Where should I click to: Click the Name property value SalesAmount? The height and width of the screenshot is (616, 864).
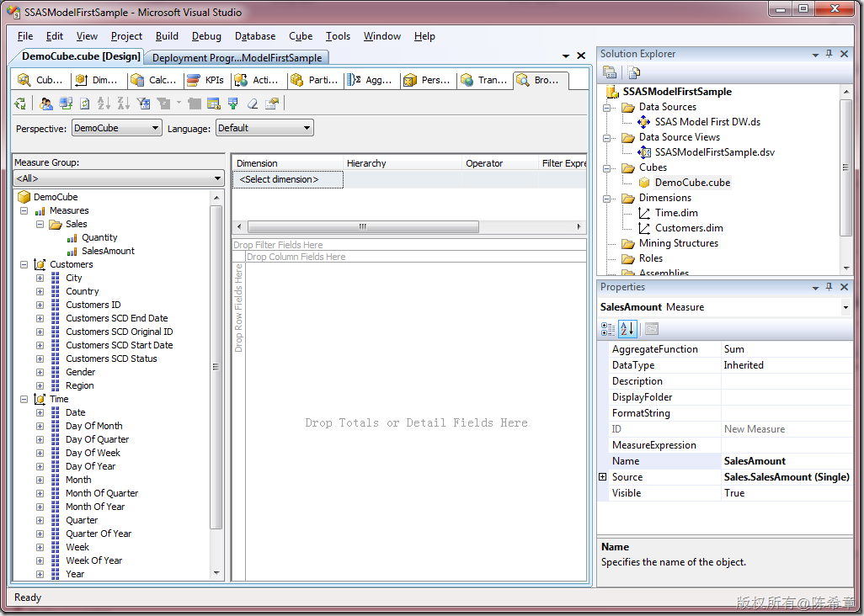point(787,461)
